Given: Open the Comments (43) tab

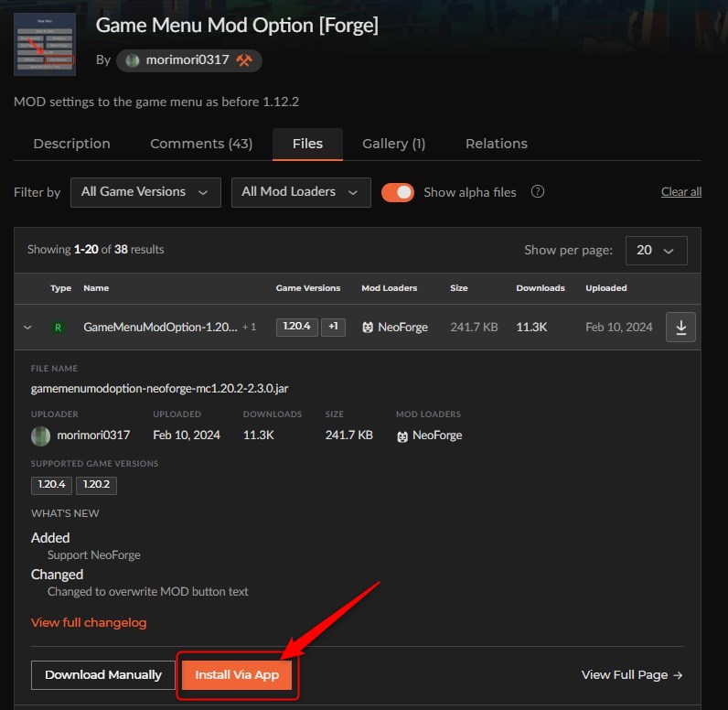Looking at the screenshot, I should click(x=201, y=144).
